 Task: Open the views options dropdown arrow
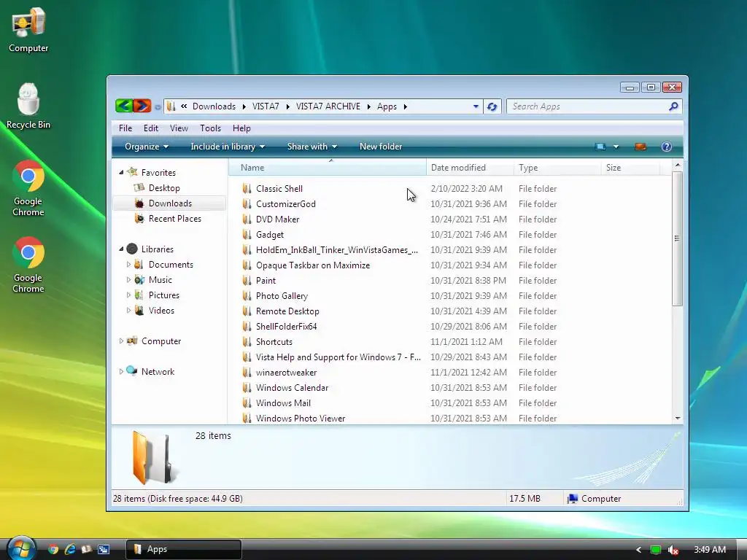click(616, 147)
